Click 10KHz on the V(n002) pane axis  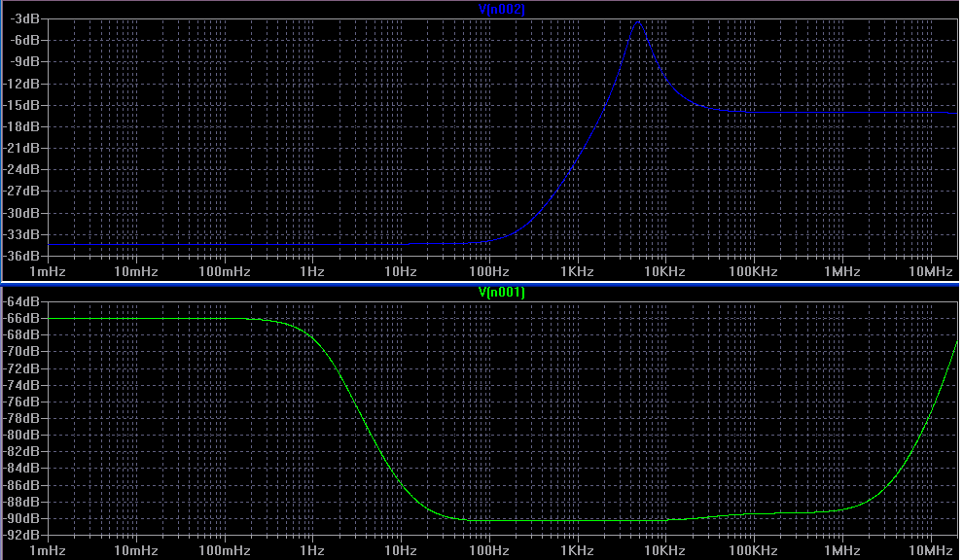[x=665, y=271]
